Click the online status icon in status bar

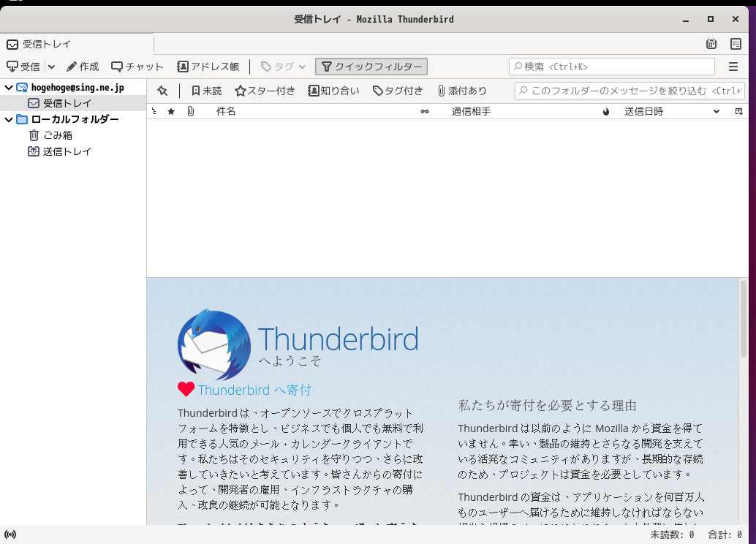10,534
